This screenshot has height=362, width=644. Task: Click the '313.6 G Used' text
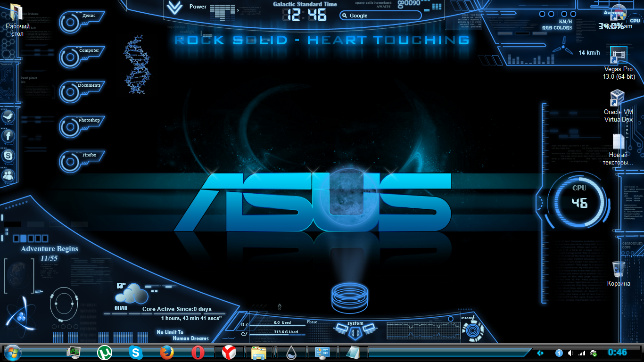pyautogui.click(x=286, y=332)
